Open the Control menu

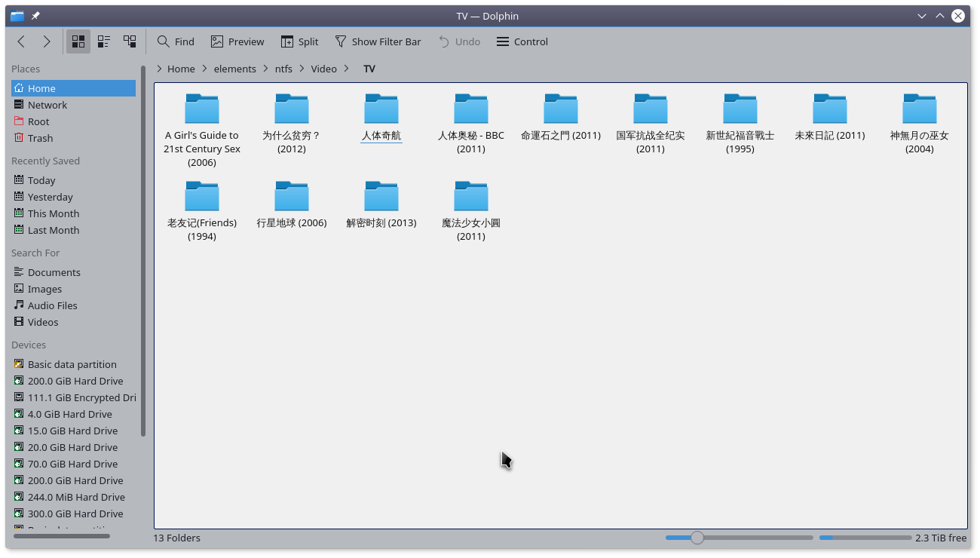tap(522, 41)
